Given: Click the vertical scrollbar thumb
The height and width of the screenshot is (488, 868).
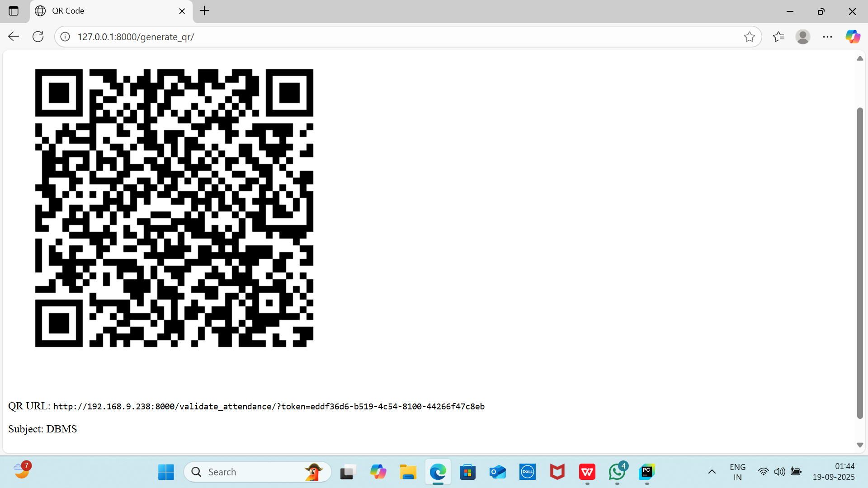Looking at the screenshot, I should coord(860,263).
